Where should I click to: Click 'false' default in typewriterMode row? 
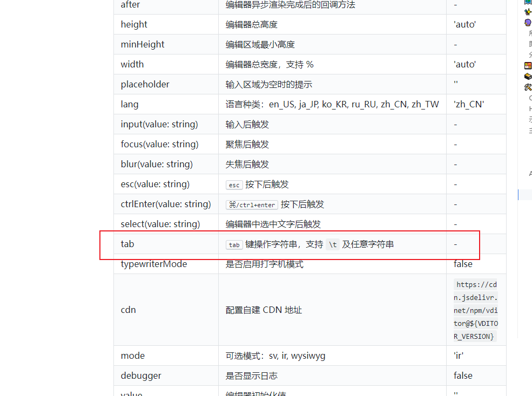pos(463,264)
